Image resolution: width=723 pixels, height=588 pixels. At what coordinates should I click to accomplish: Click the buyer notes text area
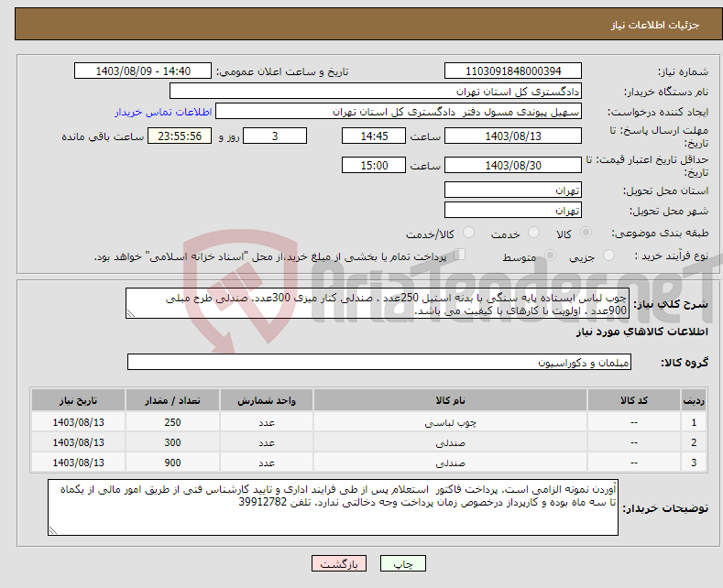pyautogui.click(x=333, y=507)
